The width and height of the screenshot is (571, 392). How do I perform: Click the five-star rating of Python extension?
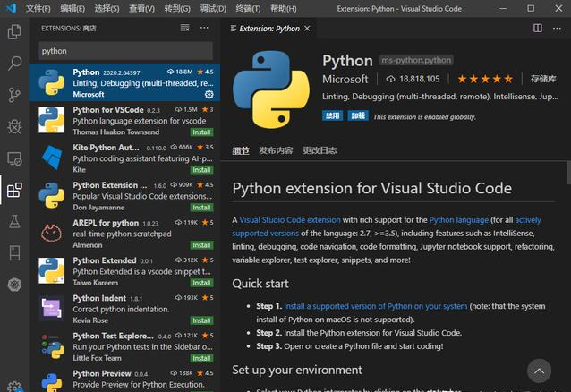pos(485,79)
